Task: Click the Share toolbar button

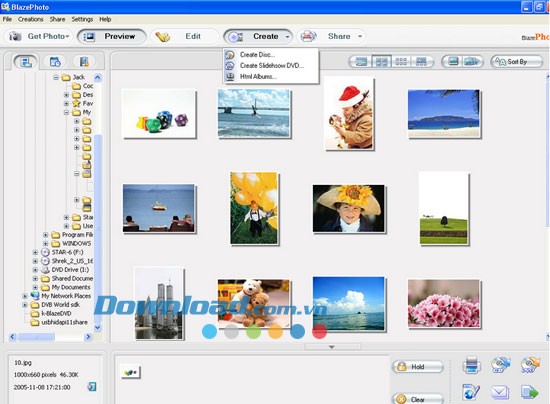Action: coord(331,36)
